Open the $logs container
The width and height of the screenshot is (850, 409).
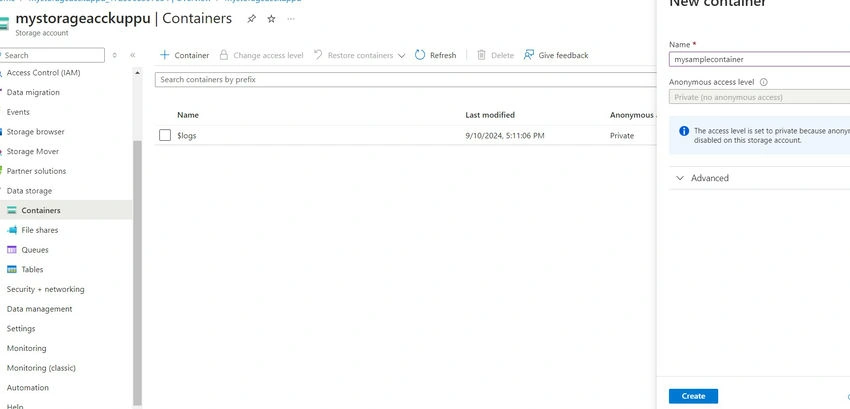tap(186, 136)
